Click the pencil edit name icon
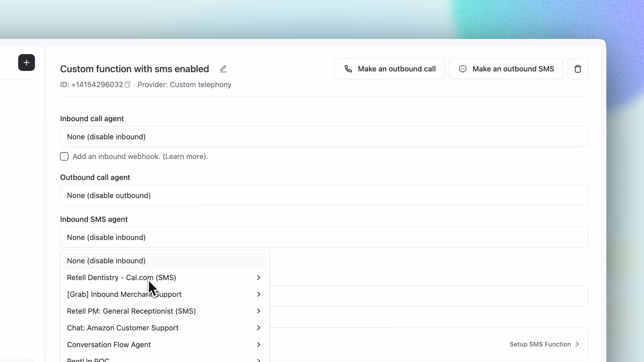Image resolution: width=644 pixels, height=362 pixels. [223, 69]
